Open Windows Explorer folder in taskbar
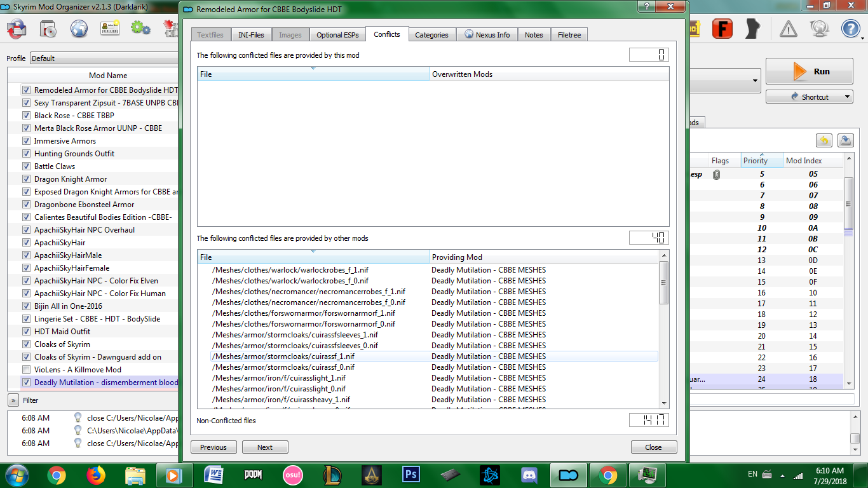 tap(135, 475)
